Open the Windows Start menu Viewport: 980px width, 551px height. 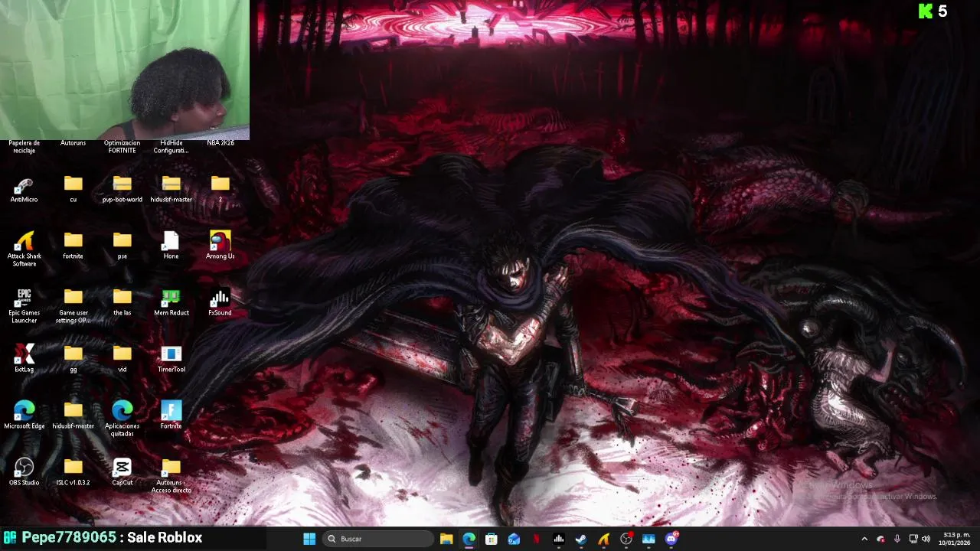(309, 539)
